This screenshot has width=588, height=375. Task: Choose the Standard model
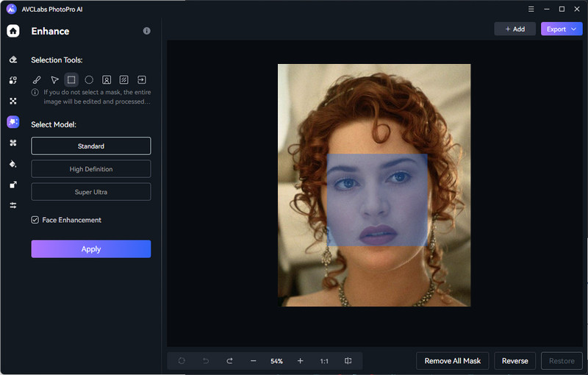tap(91, 146)
